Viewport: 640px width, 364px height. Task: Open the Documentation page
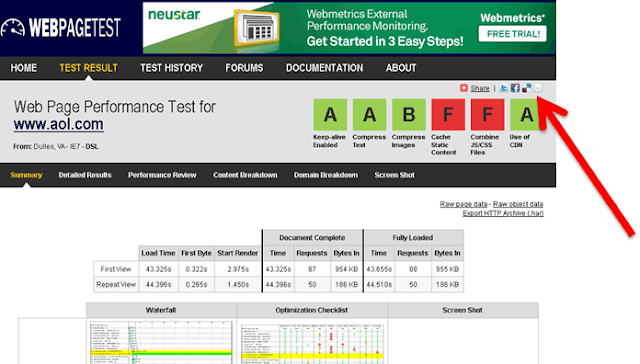pyautogui.click(x=324, y=68)
